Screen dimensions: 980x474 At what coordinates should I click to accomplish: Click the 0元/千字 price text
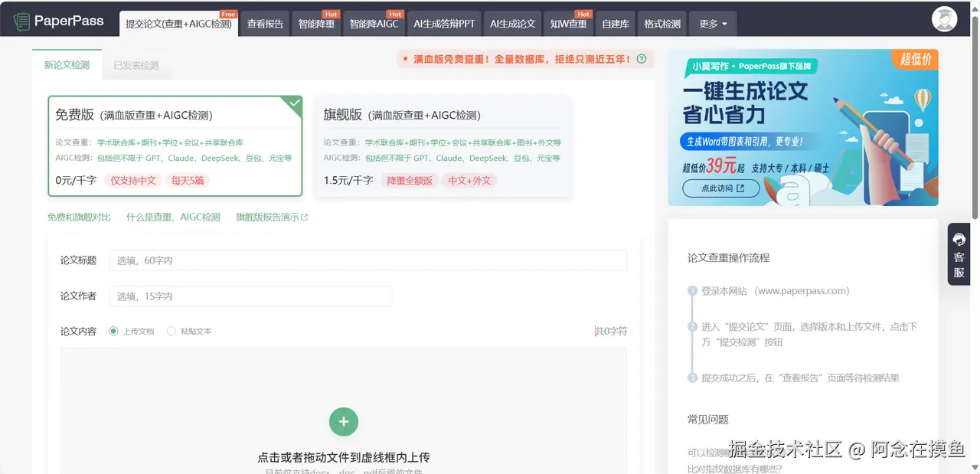(76, 181)
